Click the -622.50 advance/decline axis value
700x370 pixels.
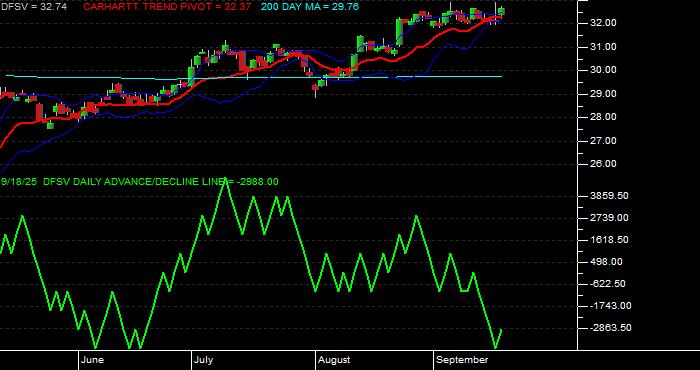click(609, 283)
